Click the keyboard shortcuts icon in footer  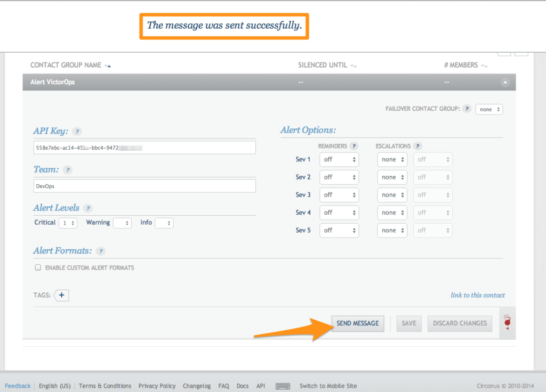click(x=284, y=386)
